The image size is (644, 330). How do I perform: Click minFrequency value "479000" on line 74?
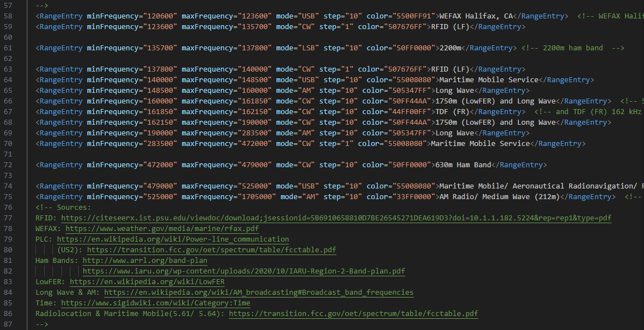tap(160, 186)
